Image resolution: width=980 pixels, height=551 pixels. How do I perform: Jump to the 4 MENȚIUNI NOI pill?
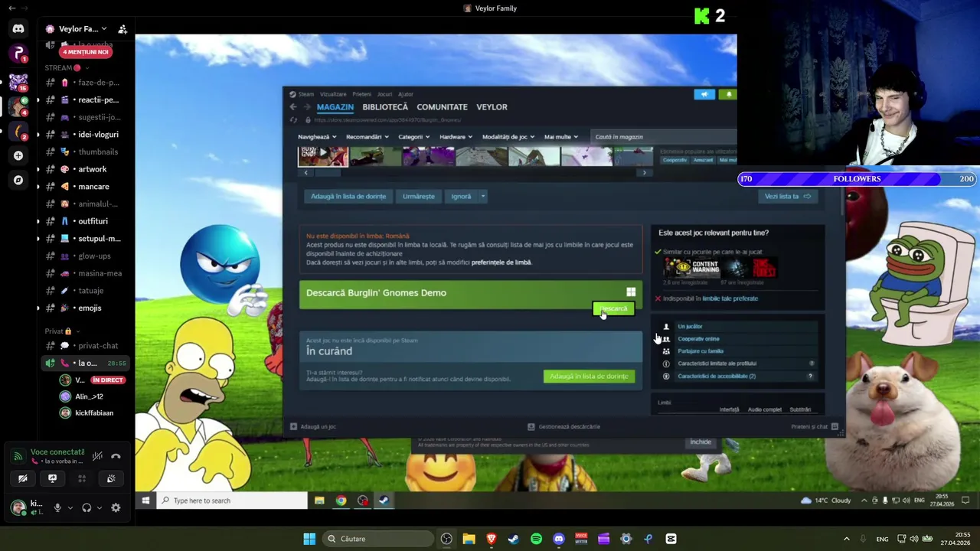coord(86,52)
